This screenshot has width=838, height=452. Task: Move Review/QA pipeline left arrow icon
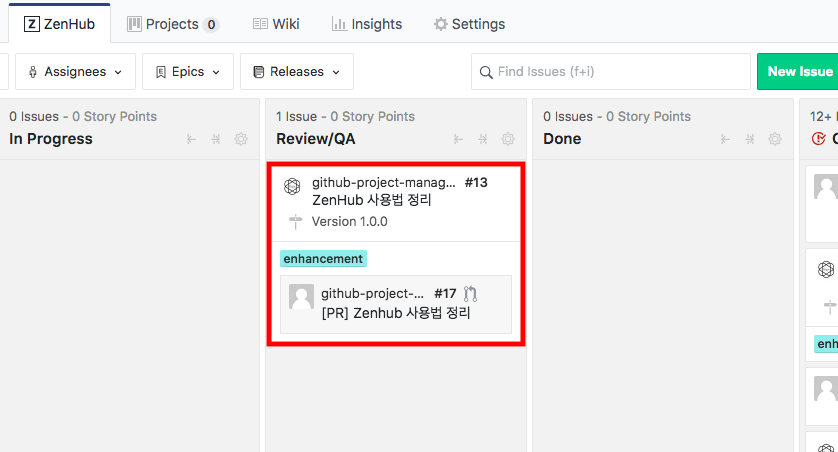coord(458,139)
